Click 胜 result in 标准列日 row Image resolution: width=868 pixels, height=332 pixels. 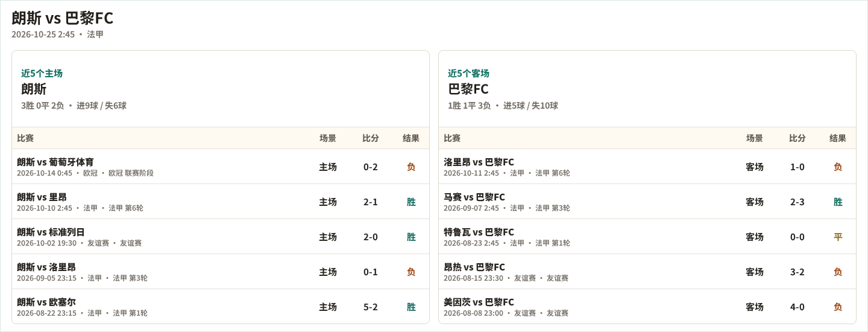click(x=411, y=237)
